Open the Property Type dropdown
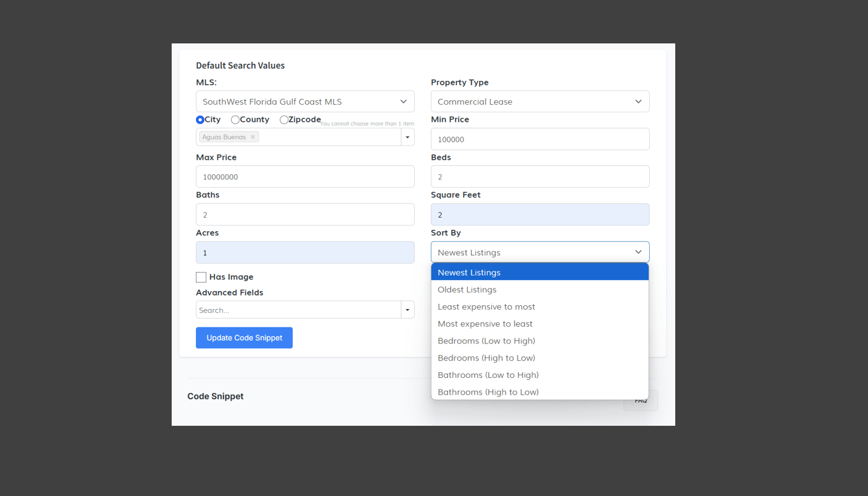 540,101
